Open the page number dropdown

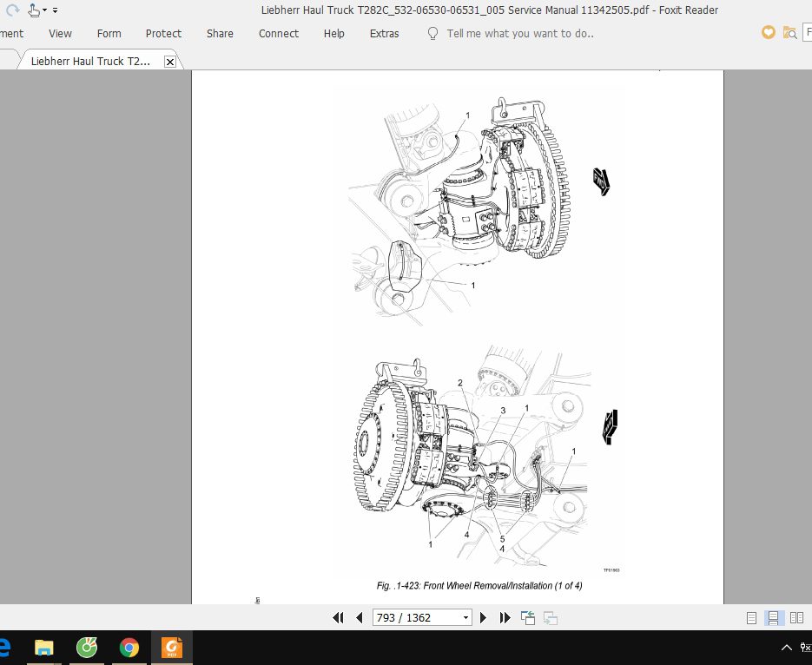click(x=466, y=618)
